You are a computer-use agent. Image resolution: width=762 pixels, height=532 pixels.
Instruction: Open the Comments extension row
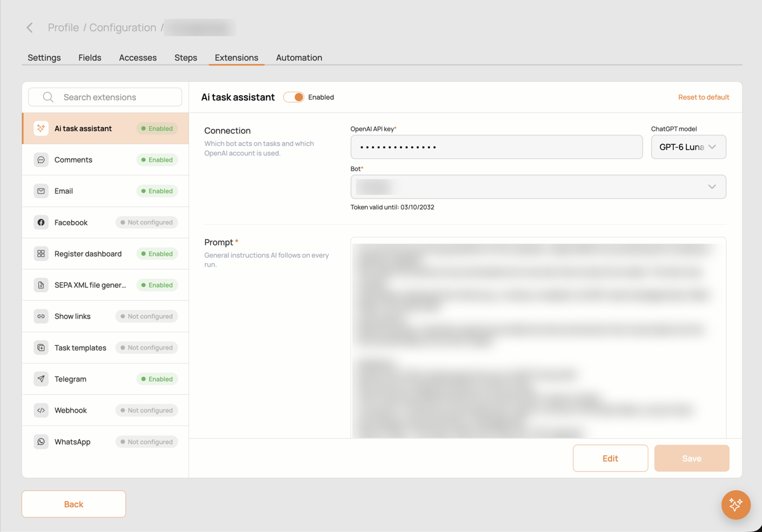coord(105,160)
